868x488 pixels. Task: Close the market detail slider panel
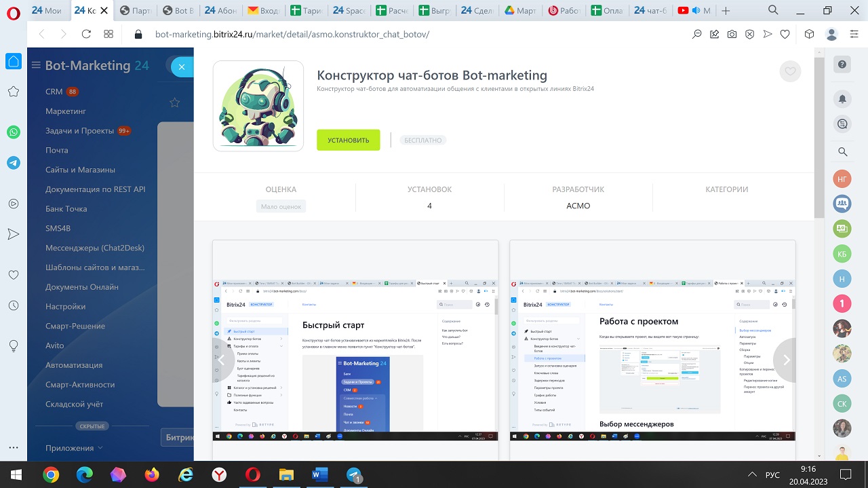pyautogui.click(x=182, y=67)
